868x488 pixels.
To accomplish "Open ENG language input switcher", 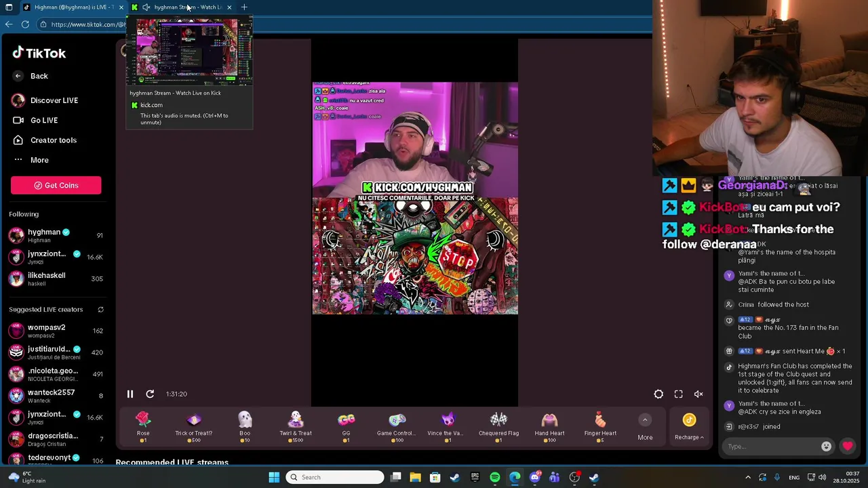I will tap(794, 477).
